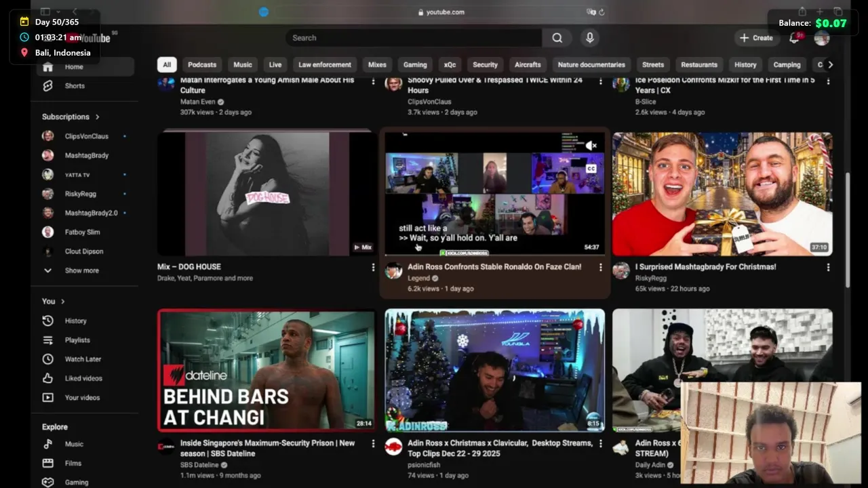Select the Podcasts filter chip
868x488 pixels.
pyautogui.click(x=202, y=65)
